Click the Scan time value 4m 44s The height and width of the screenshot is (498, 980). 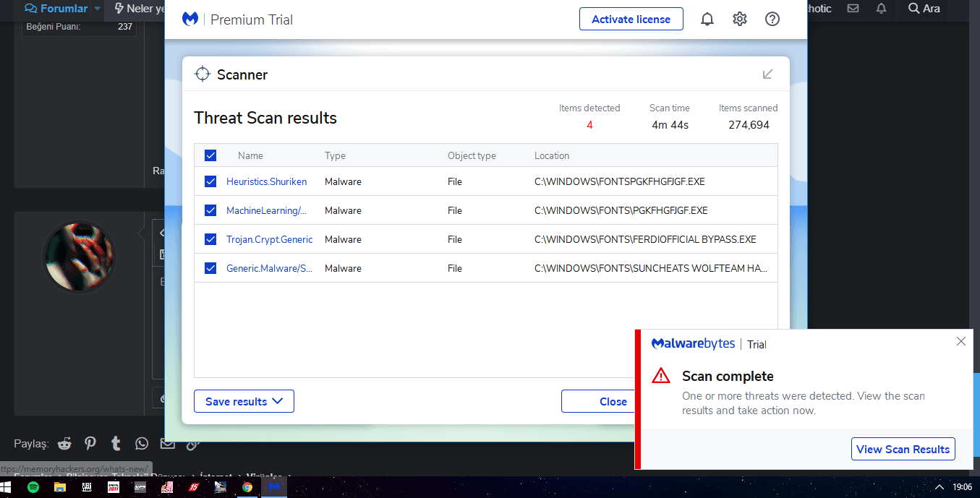tap(670, 125)
